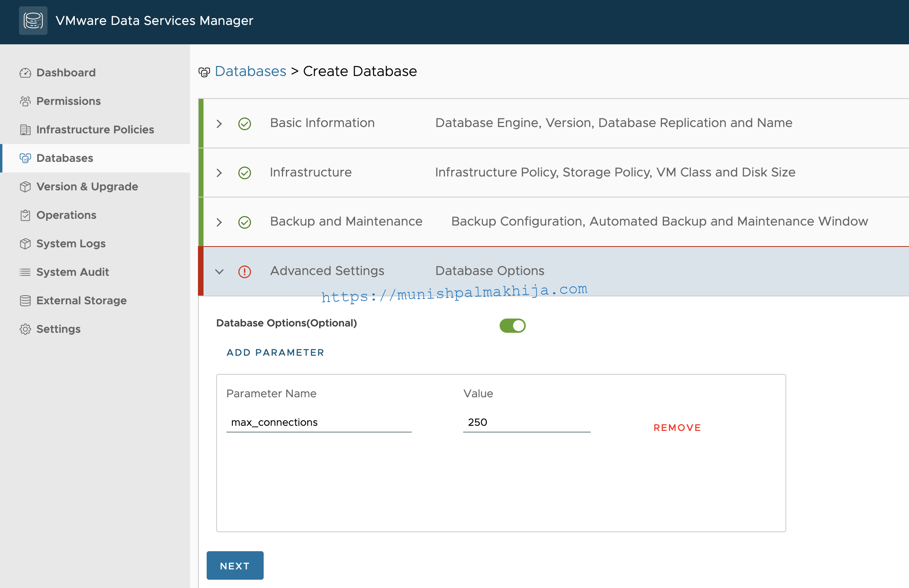Click ADD PARAMETER
The height and width of the screenshot is (588, 909).
275,353
